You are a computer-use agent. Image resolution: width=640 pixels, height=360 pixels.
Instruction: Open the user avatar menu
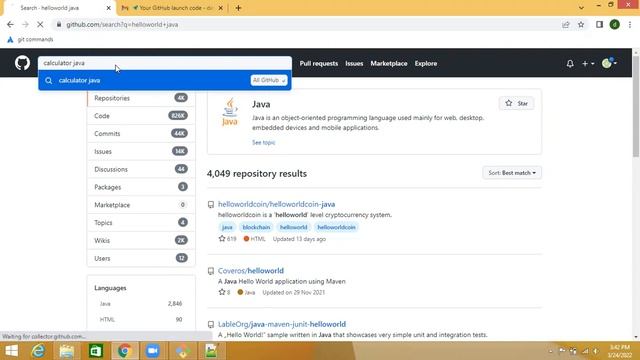[x=609, y=63]
